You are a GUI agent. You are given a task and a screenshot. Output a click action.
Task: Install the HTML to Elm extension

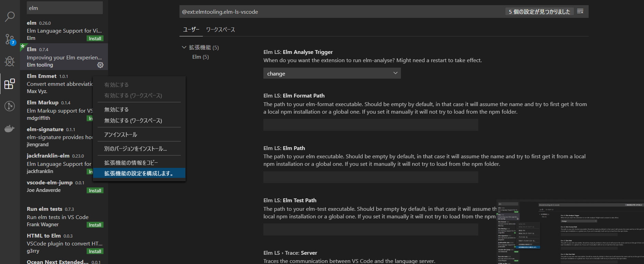point(95,251)
